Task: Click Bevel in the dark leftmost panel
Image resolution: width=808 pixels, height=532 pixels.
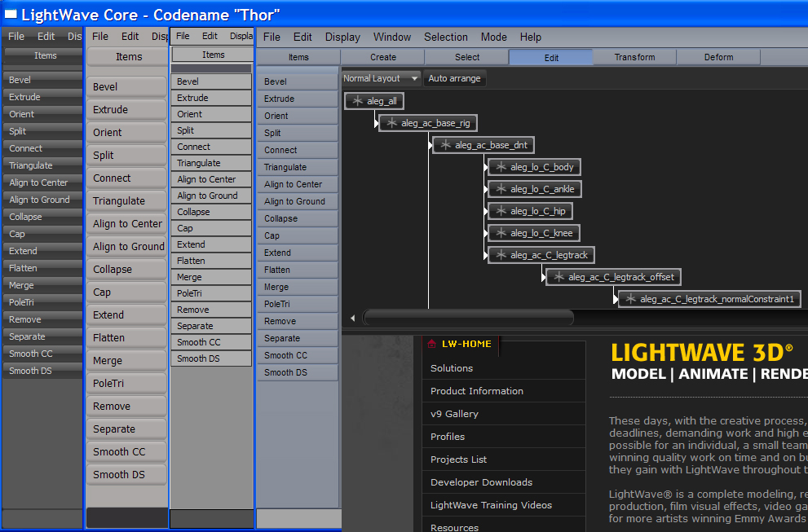Action: click(42, 80)
